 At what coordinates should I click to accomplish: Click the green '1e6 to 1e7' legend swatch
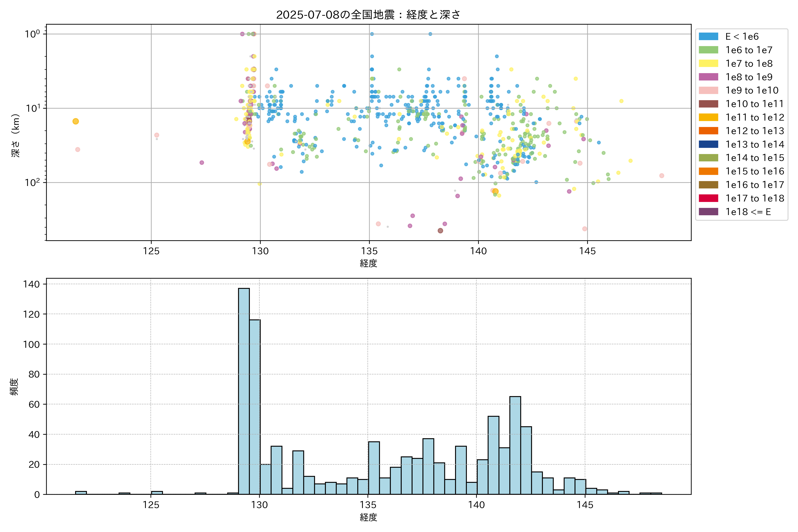[x=708, y=50]
